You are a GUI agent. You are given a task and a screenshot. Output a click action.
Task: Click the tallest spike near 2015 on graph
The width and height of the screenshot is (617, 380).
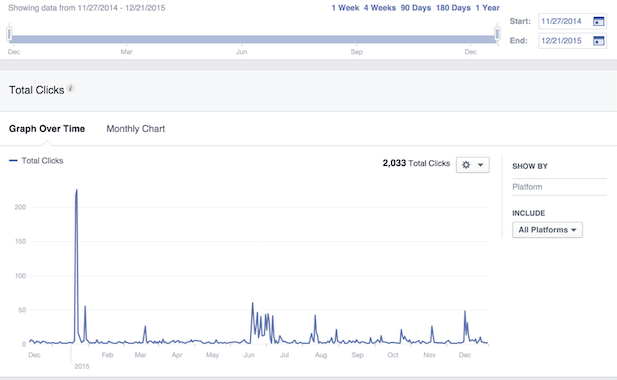tap(76, 190)
